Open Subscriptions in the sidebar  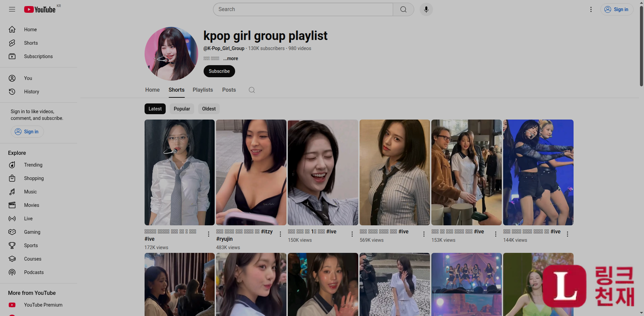pos(39,56)
